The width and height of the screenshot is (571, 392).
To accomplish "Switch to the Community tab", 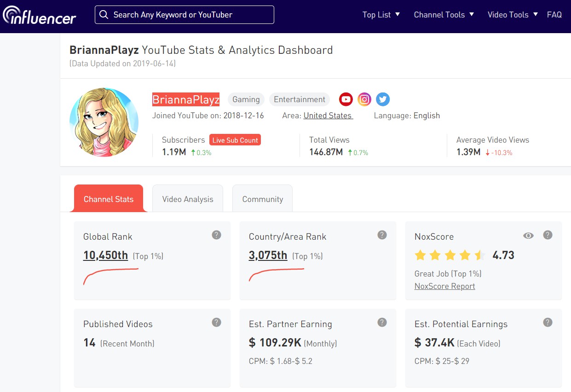I will point(263,199).
